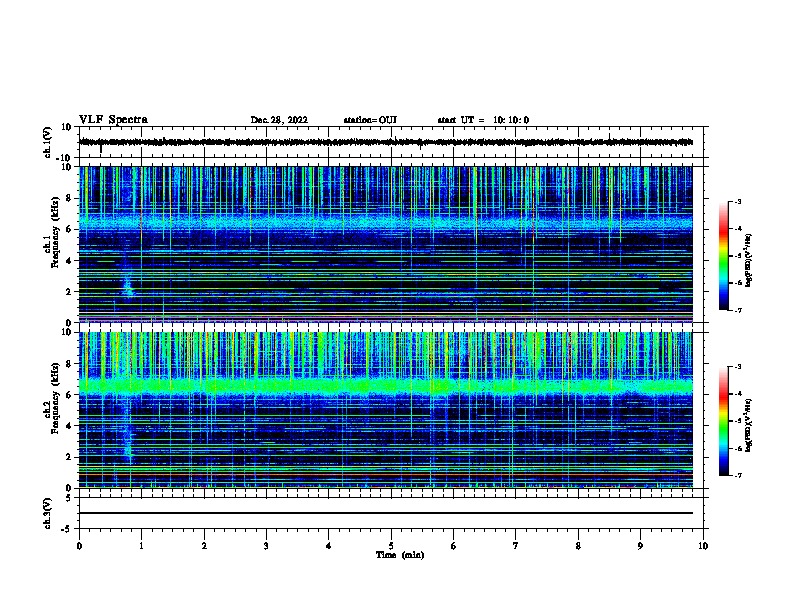
Task: Click the "Time (min)" axis title
Action: (x=400, y=555)
